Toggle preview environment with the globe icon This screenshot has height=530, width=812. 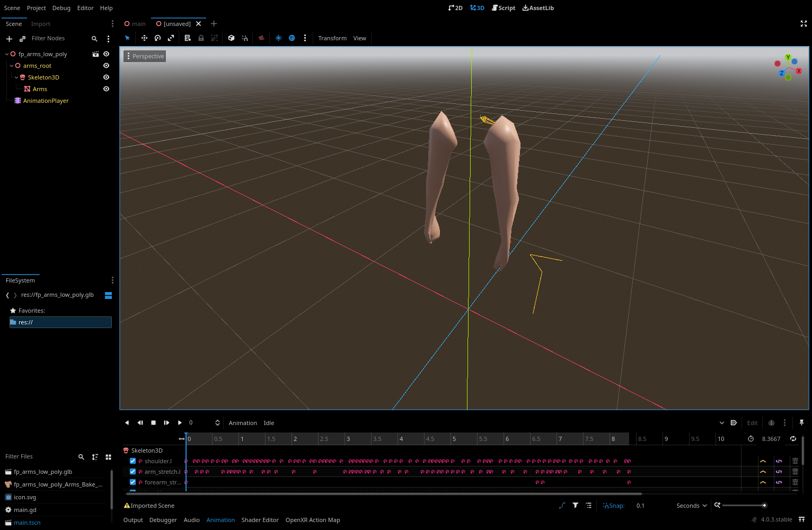(x=292, y=38)
